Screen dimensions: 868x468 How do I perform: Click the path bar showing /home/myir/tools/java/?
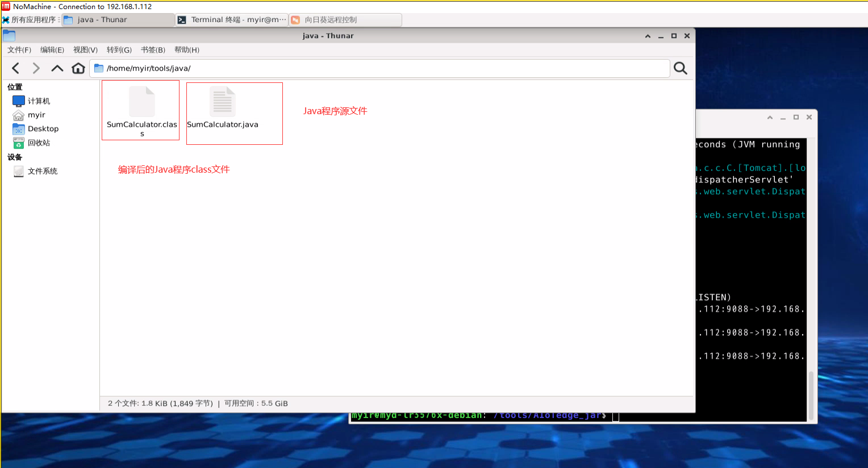(x=379, y=69)
